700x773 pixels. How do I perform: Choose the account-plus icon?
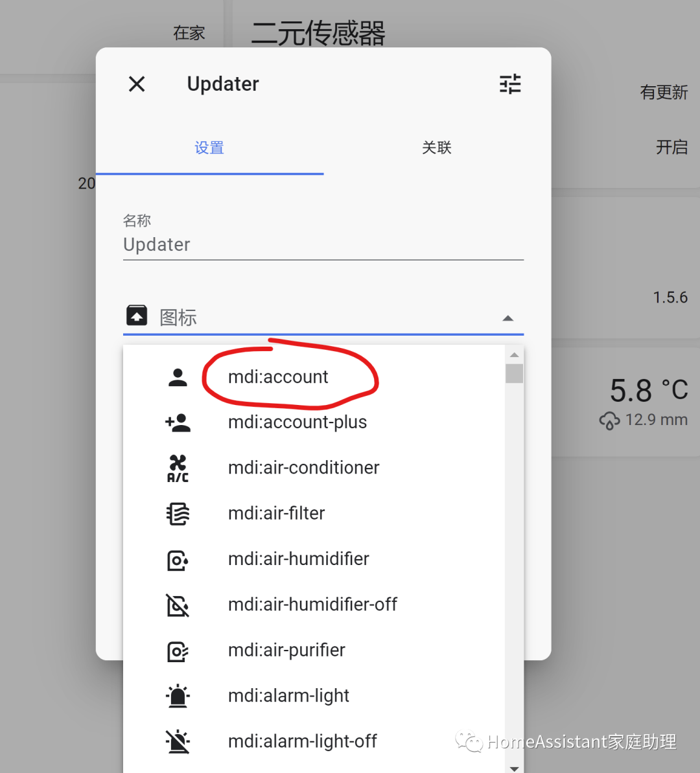point(178,422)
